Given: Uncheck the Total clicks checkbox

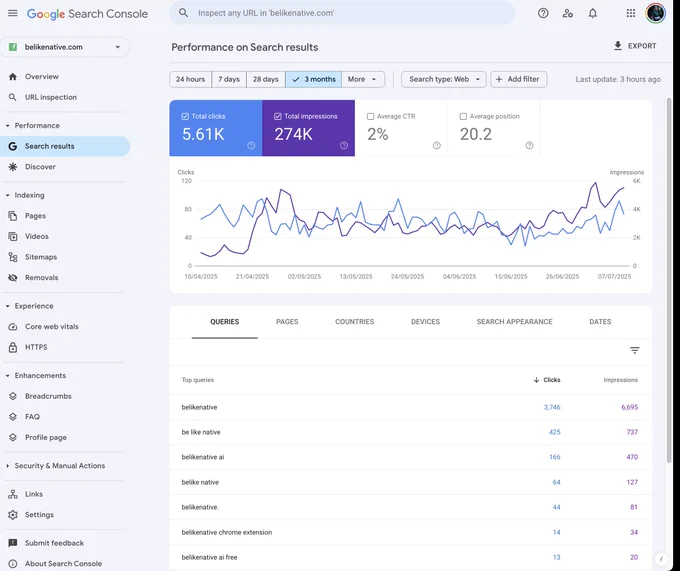Looking at the screenshot, I should click(x=185, y=116).
